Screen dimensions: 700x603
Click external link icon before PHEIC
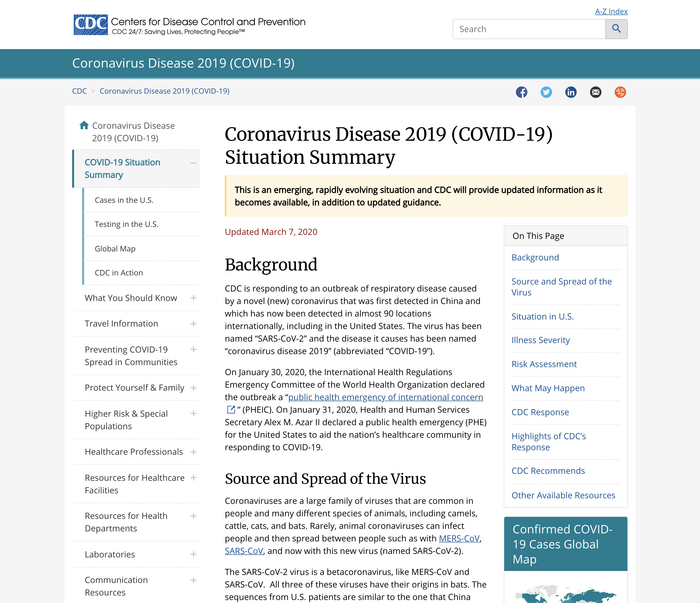tap(231, 410)
